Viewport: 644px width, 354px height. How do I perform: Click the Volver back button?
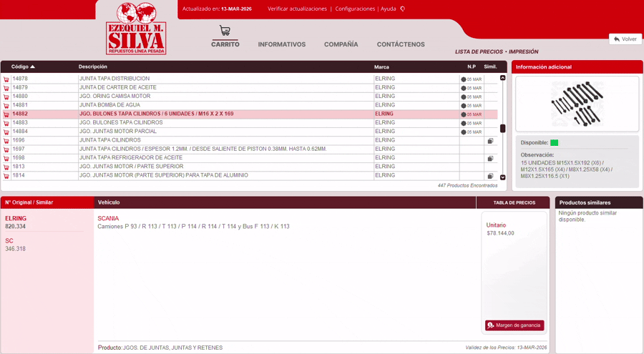point(625,39)
